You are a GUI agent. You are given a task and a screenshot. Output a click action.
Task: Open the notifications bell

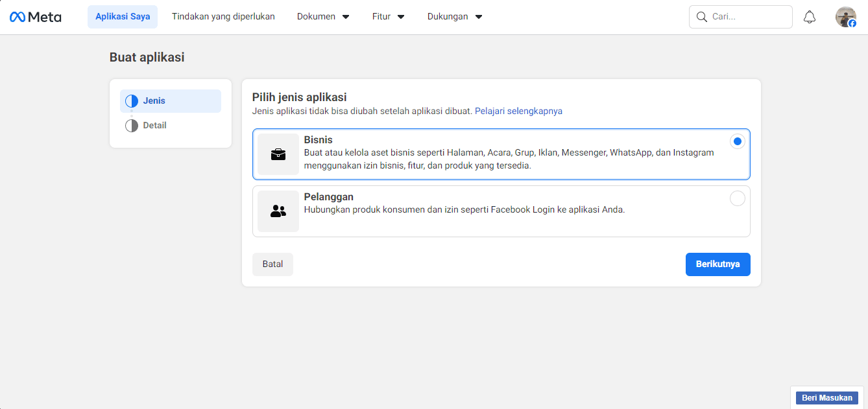[x=809, y=17]
